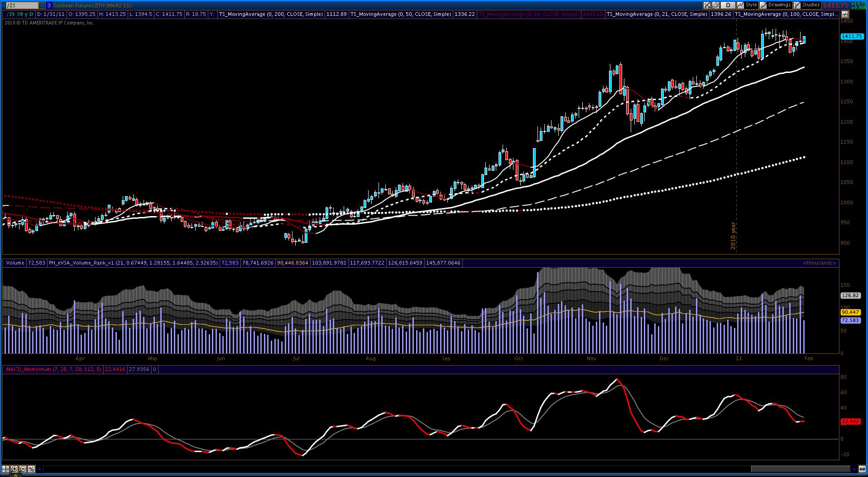Screen dimensions: 868x477
Task: Click the 90,446.8364 yellow volume rank value
Action: click(x=293, y=263)
